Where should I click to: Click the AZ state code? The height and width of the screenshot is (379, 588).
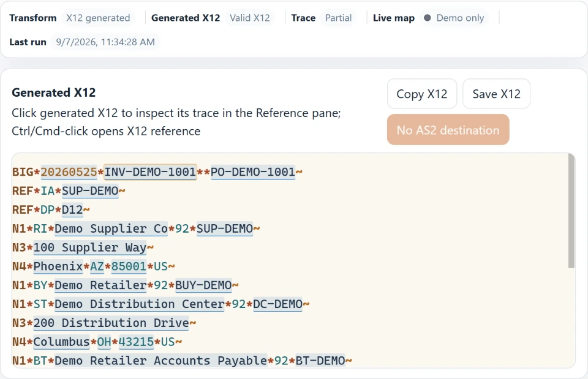97,266
